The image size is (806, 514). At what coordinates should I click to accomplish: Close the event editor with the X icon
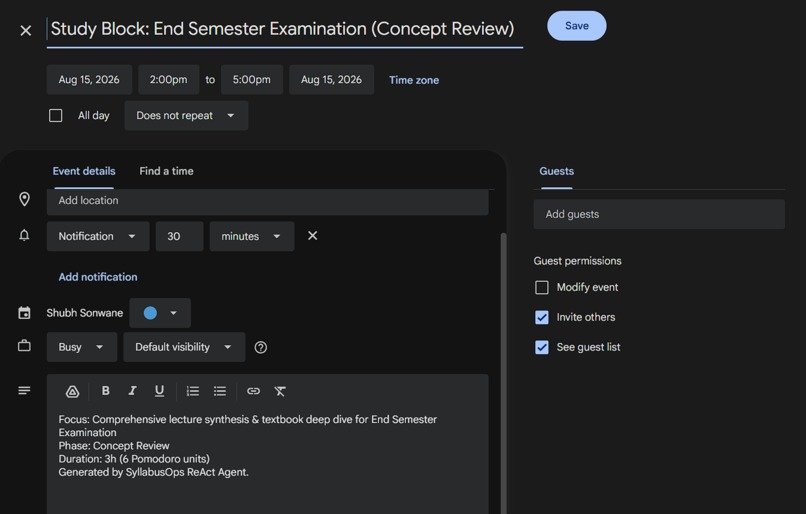tap(26, 31)
